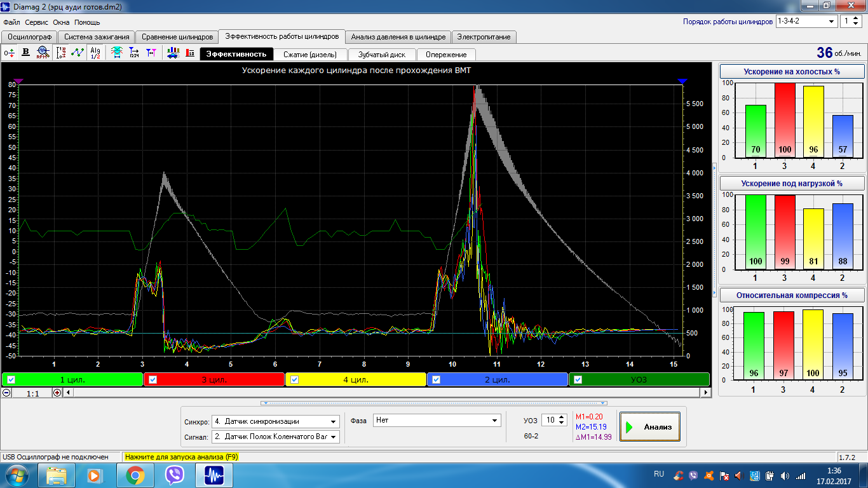The width and height of the screenshot is (868, 488).
Task: Click the УОЗ value spinner arrows
Action: point(562,420)
